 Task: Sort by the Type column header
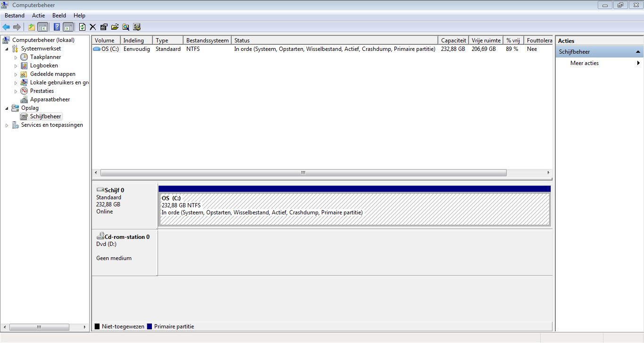tap(168, 41)
